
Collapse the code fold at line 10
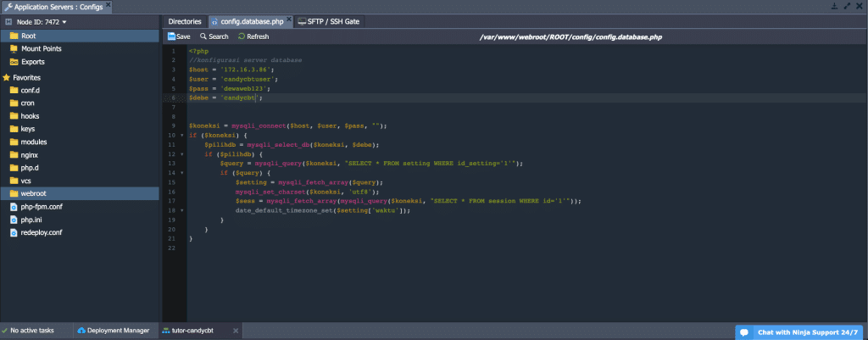click(x=182, y=135)
